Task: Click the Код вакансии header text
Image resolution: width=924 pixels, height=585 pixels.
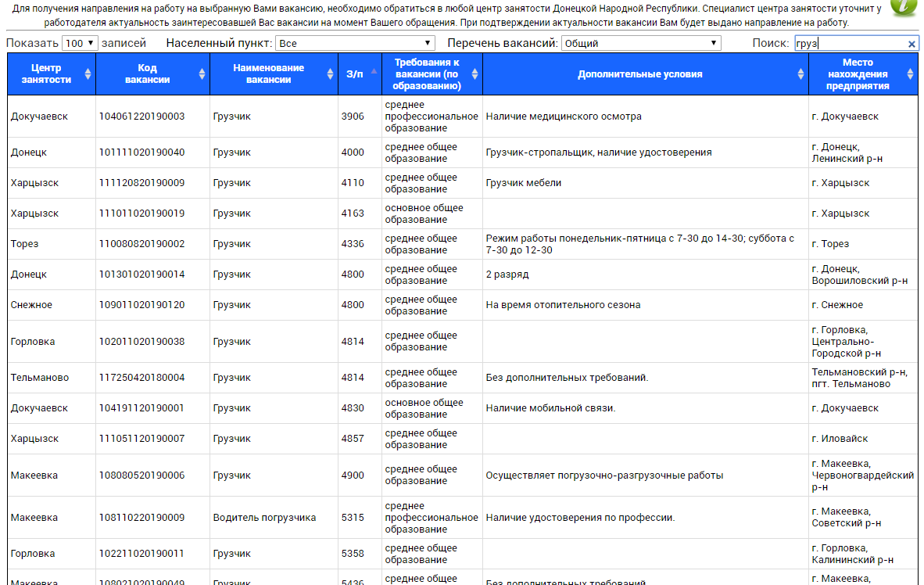Action: tap(147, 74)
